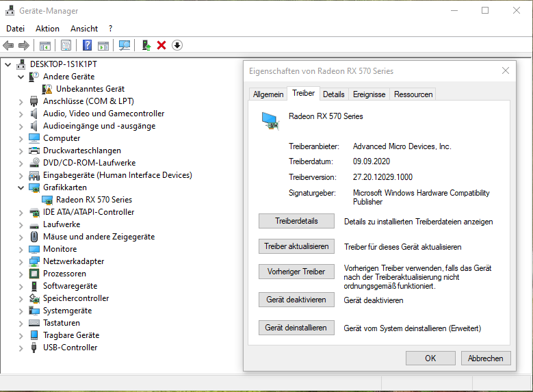Click the Back arrow toolbar icon
The height and width of the screenshot is (392, 533).
8,45
